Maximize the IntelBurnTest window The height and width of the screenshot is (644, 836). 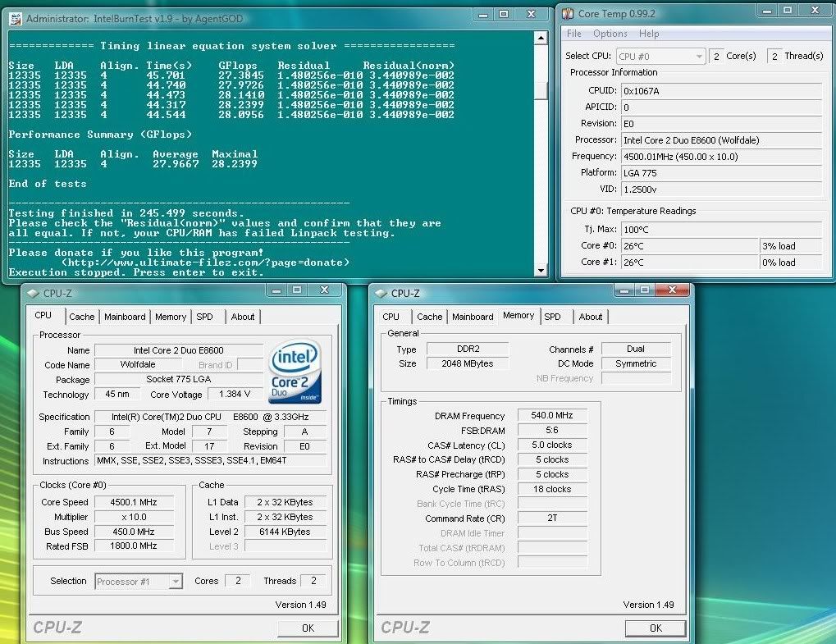[x=503, y=15]
